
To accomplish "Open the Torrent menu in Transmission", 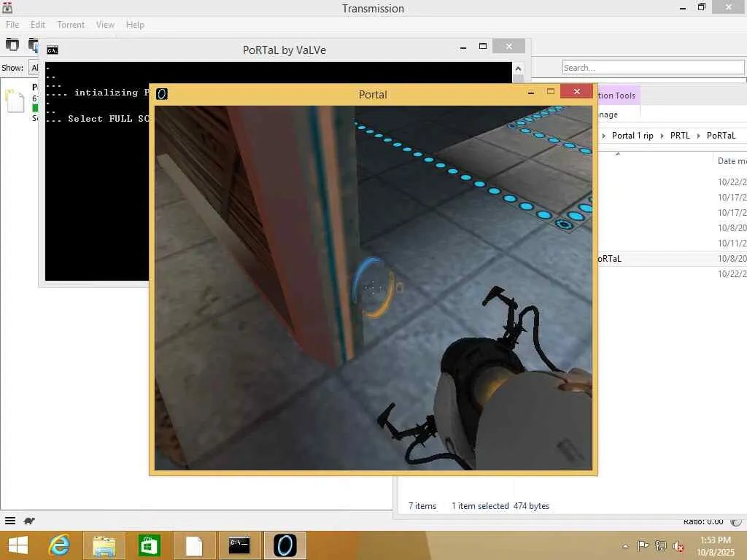I will [x=71, y=25].
